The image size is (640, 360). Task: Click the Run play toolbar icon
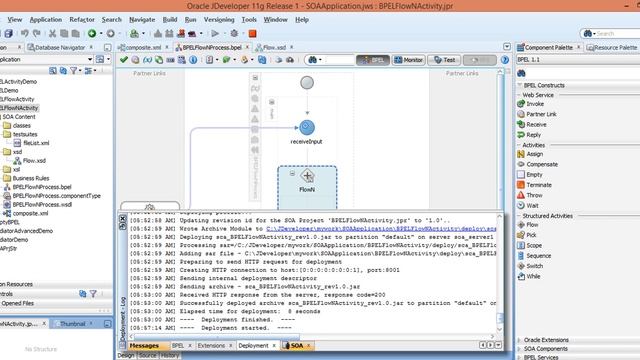(x=215, y=33)
